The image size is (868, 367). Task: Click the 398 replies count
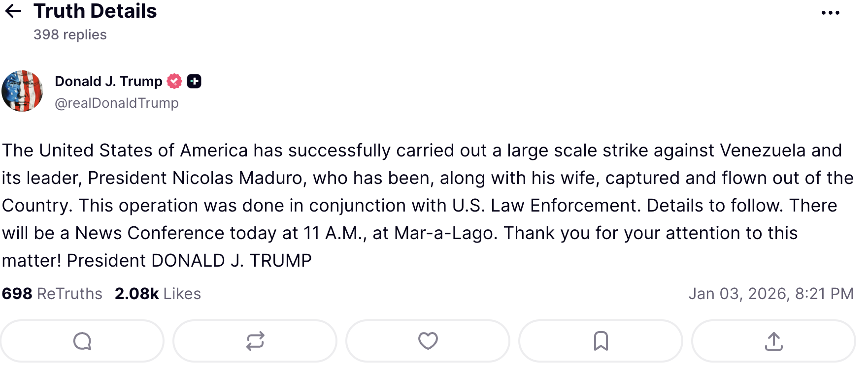(70, 35)
